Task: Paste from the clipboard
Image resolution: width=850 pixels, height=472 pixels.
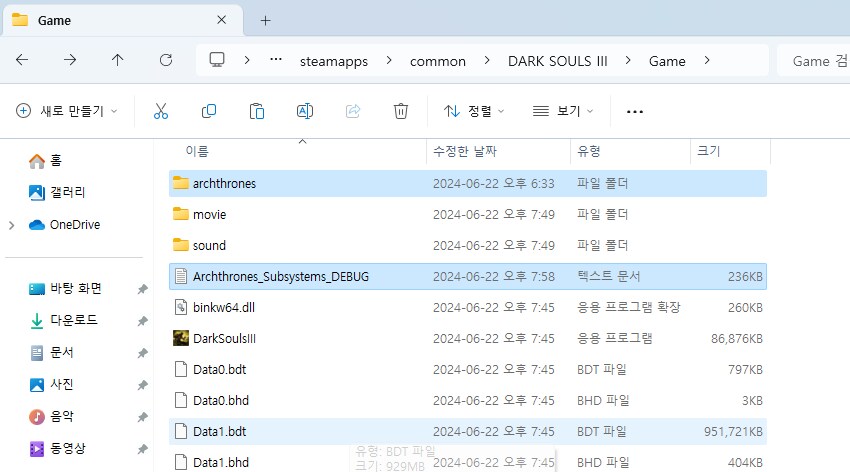Action: (257, 111)
